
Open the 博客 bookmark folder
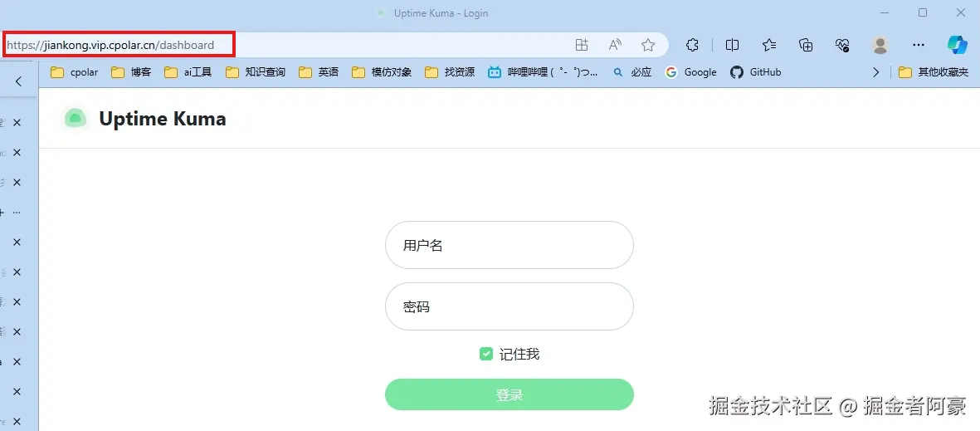[131, 72]
